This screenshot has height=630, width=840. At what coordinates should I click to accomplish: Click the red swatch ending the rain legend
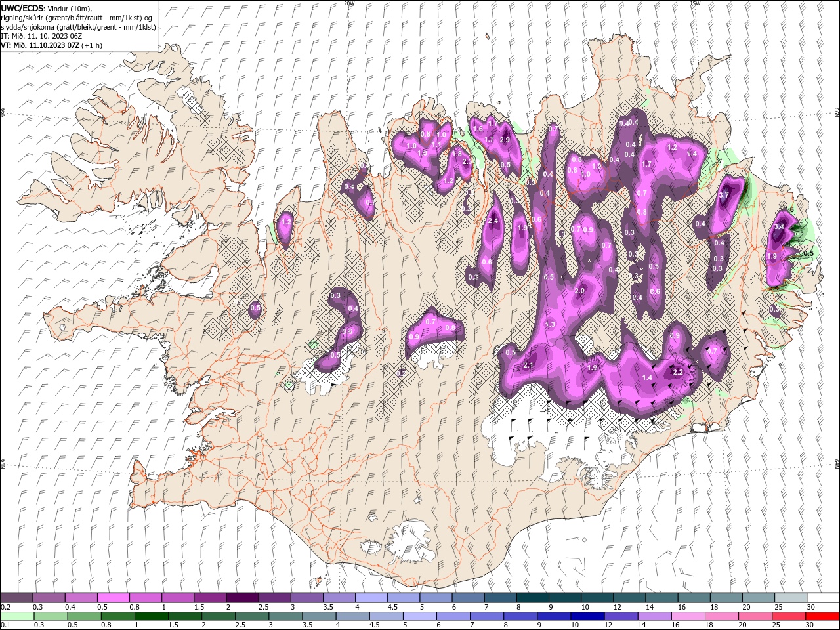(x=823, y=616)
